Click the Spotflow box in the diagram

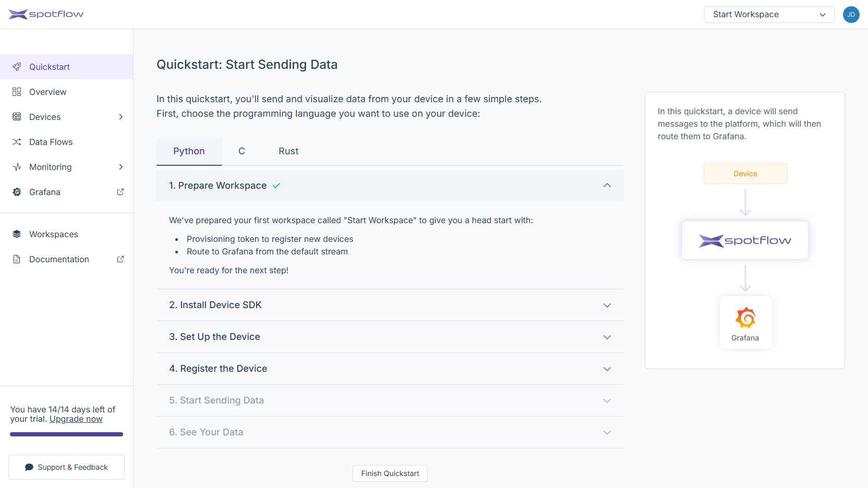click(745, 240)
